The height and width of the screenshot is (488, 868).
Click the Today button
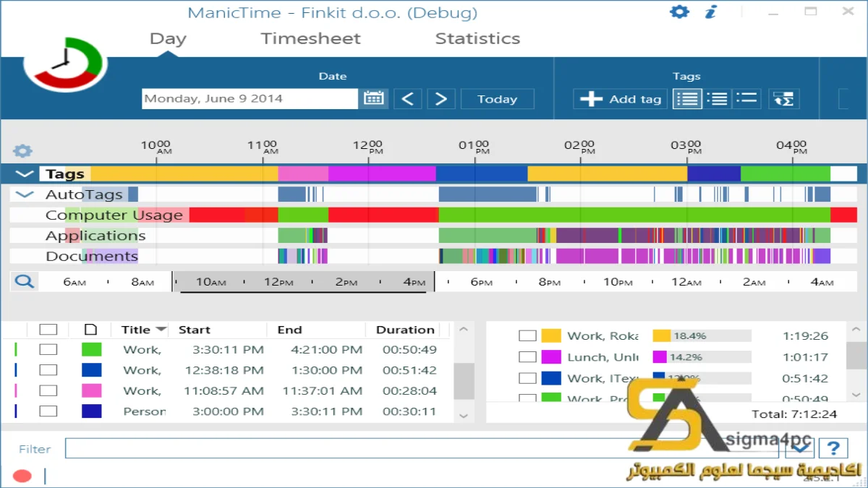coord(497,99)
